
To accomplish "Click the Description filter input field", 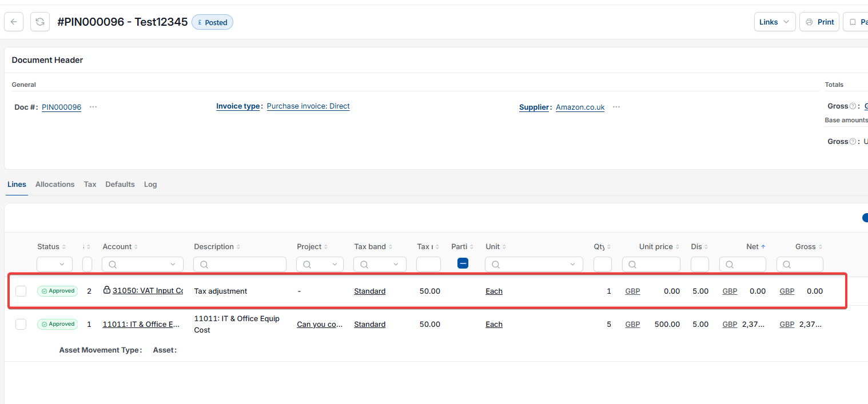I will pyautogui.click(x=240, y=264).
